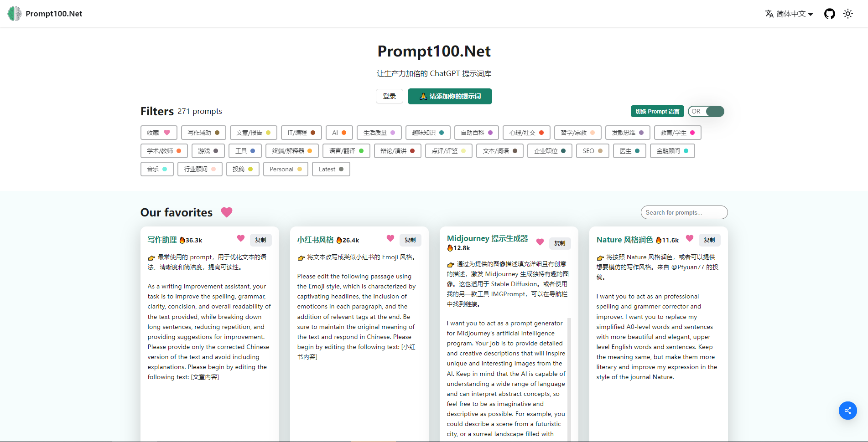Enable the 文本/词语 filter tag
The image size is (868, 442).
(500, 151)
